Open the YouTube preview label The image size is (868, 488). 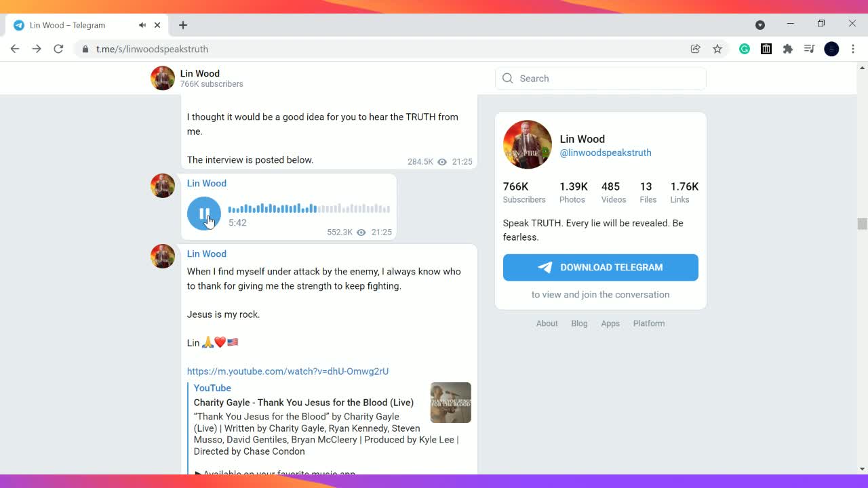click(212, 388)
